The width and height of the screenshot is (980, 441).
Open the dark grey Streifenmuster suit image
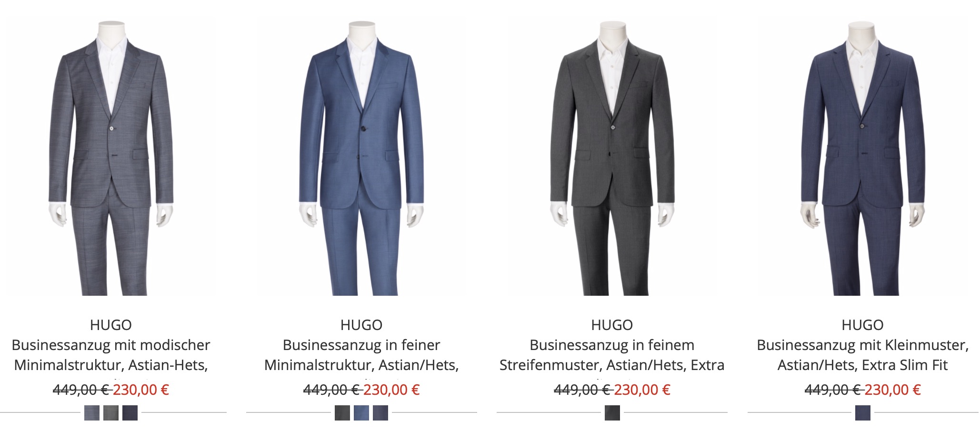pos(612,157)
